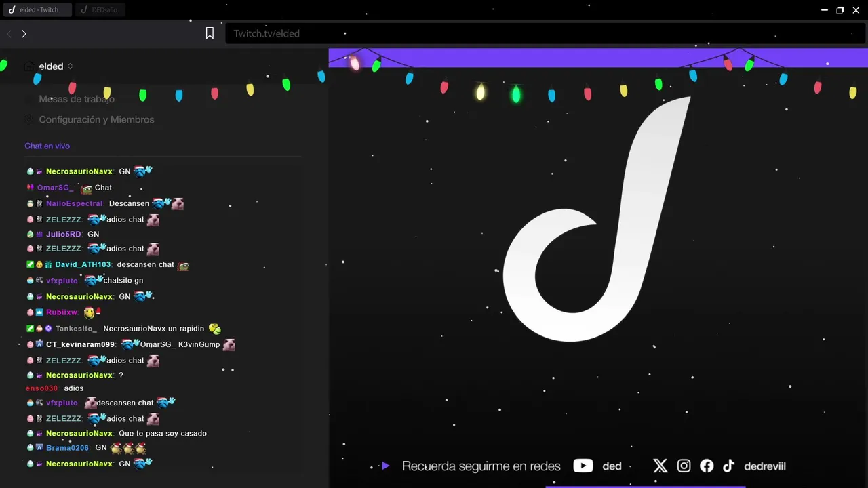The image size is (868, 488).
Task: Open the X social icon
Action: 660,466
